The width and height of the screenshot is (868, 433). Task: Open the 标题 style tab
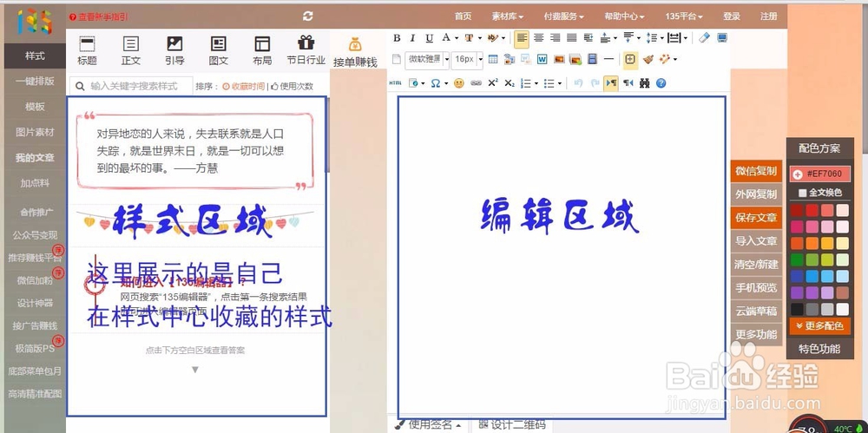[87, 51]
